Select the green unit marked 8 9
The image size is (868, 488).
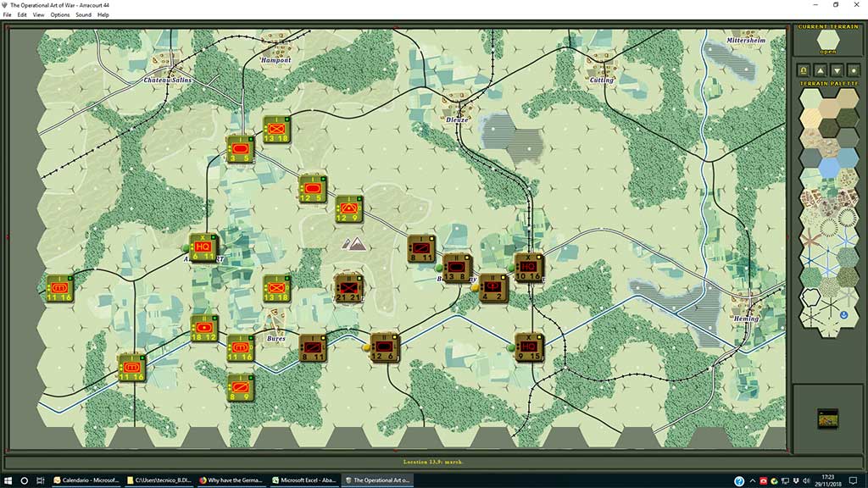[241, 387]
